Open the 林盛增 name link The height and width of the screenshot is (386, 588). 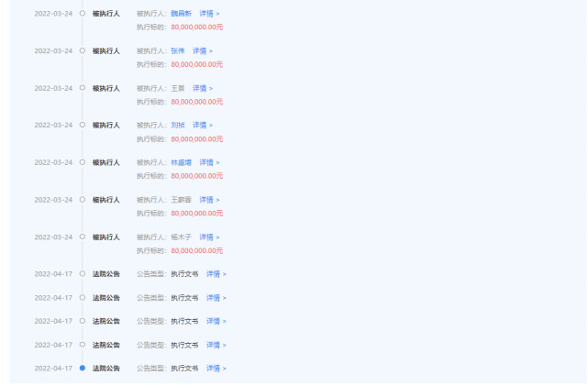[x=181, y=162]
